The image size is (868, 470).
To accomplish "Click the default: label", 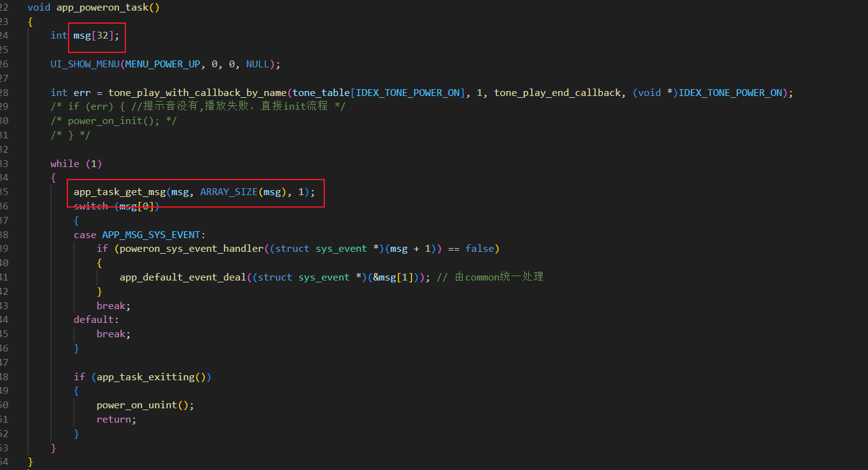I will click(97, 320).
